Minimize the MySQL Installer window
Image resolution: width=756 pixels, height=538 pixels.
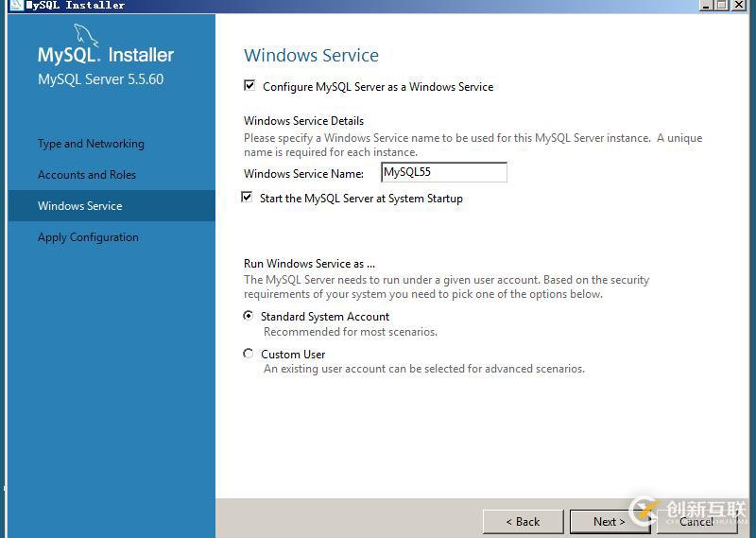706,5
